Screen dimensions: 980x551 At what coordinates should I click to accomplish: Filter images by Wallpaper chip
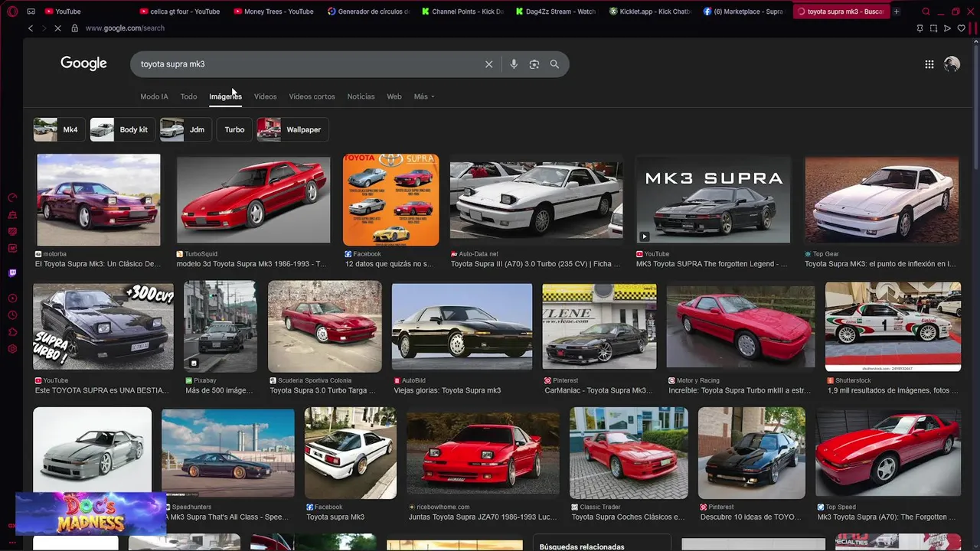click(x=292, y=129)
